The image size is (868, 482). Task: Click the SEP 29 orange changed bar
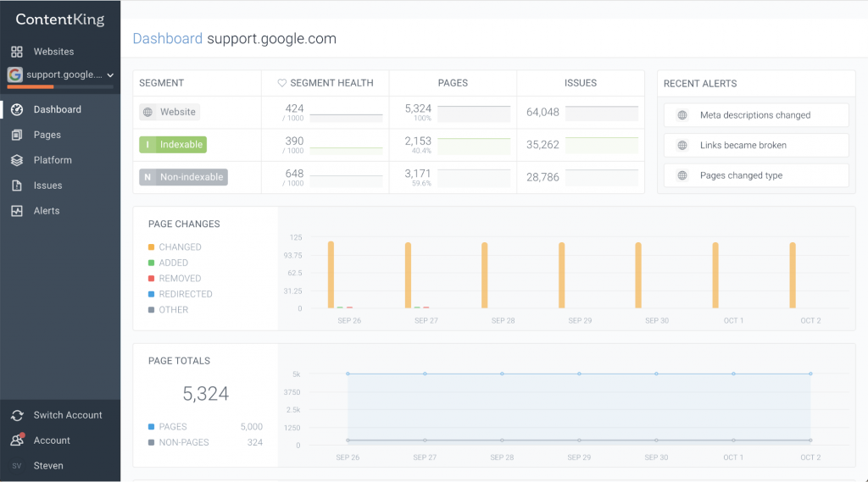tap(561, 275)
